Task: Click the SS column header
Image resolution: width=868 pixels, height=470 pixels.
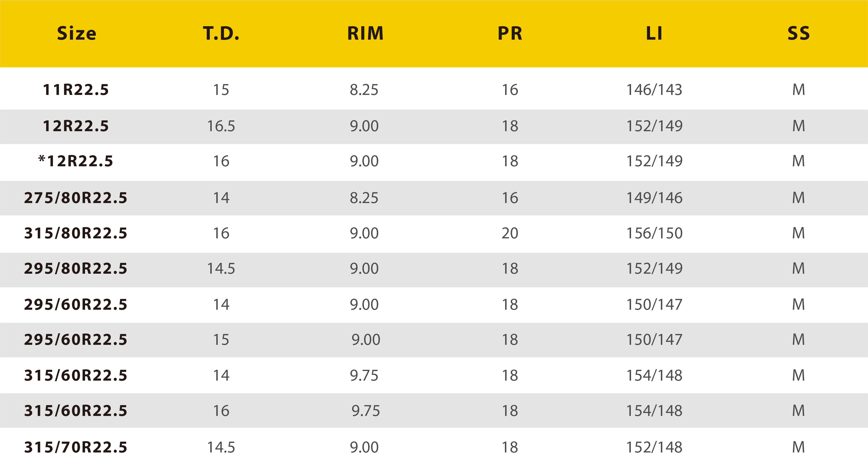Action: (798, 33)
